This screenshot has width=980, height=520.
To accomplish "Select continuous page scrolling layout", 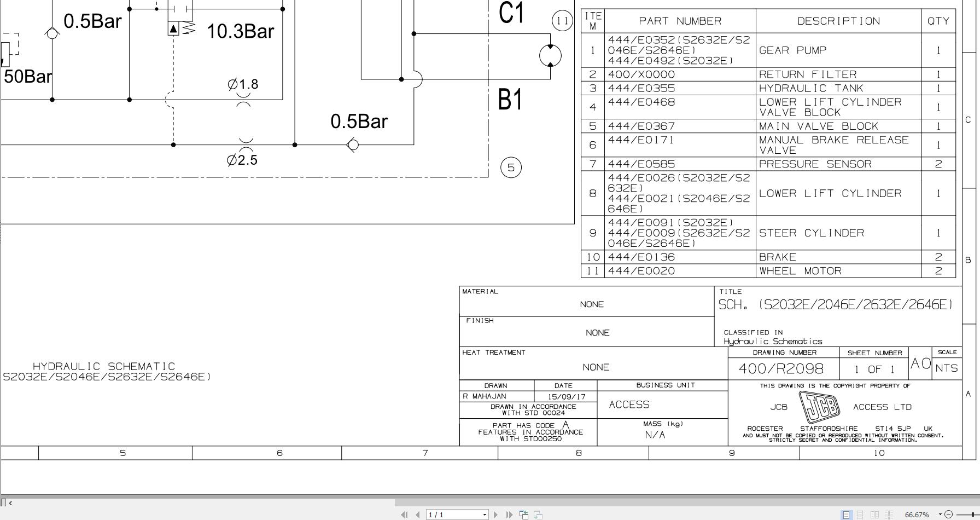I will 860,515.
